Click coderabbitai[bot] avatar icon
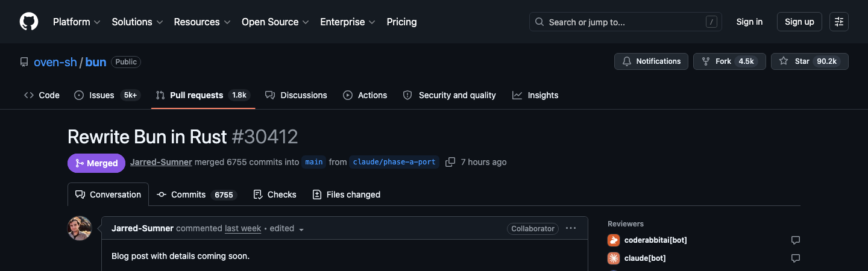This screenshot has height=271, width=868. (x=614, y=240)
